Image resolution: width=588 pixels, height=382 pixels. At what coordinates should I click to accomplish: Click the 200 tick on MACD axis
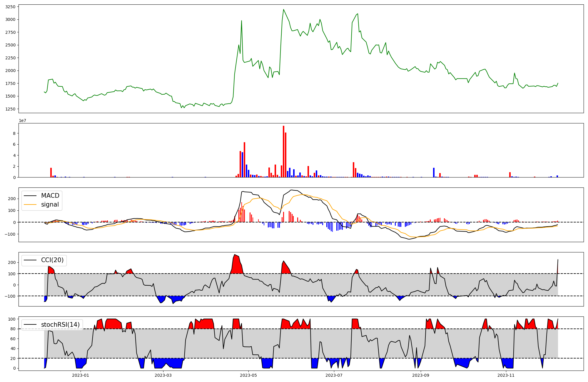coord(12,199)
